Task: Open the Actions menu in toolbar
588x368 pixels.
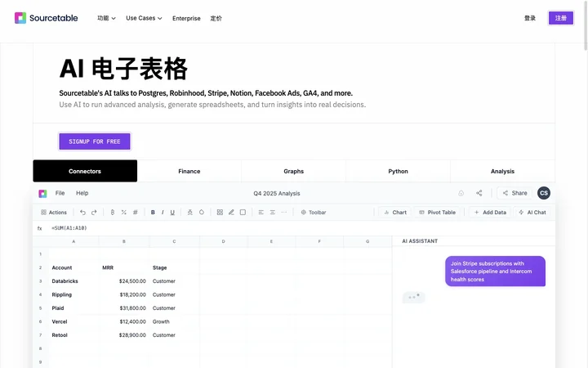Action: point(54,212)
